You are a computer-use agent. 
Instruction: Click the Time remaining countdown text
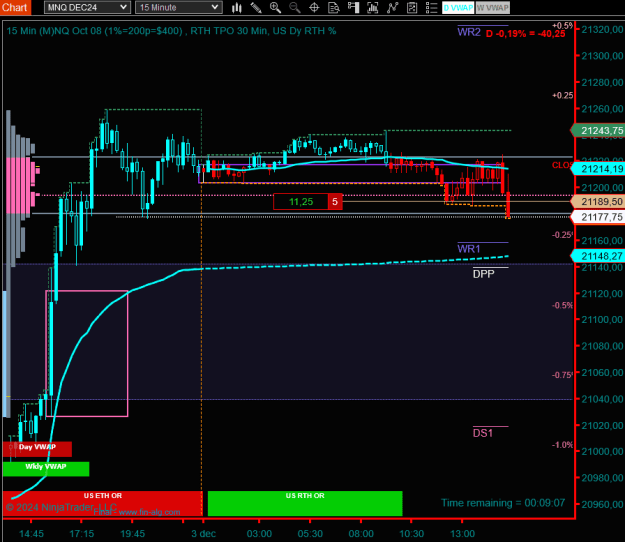tap(503, 503)
